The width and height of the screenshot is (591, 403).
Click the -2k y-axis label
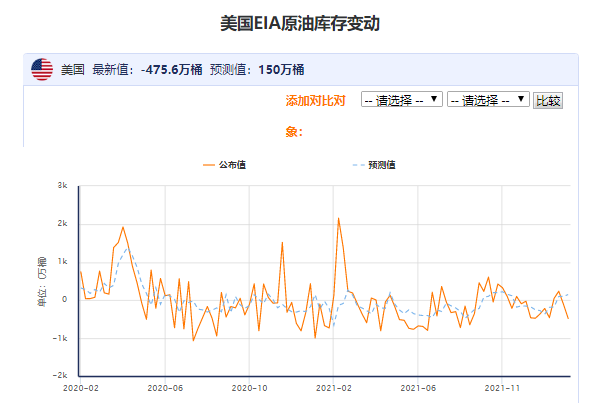pos(60,375)
